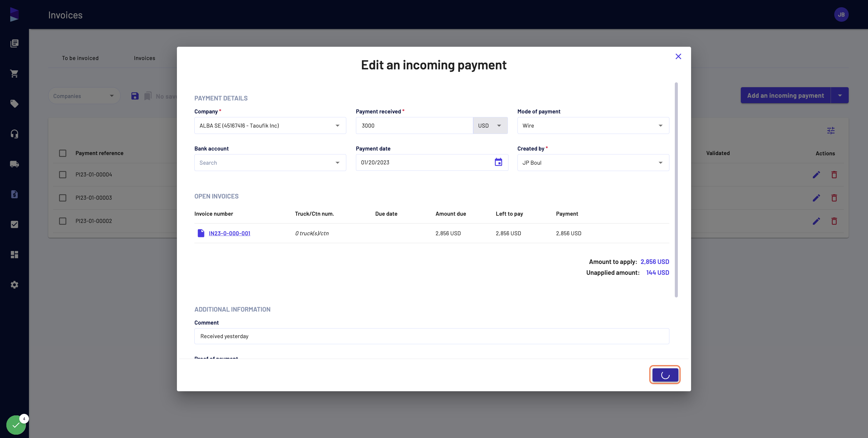
Task: Click the document icon beside IN23-0-000-001
Action: pos(201,233)
